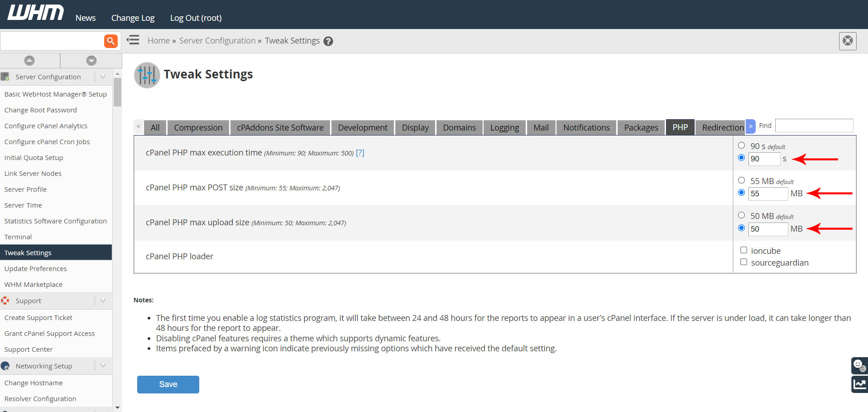
Task: Enable the sourceguardian checkbox
Action: [x=743, y=262]
